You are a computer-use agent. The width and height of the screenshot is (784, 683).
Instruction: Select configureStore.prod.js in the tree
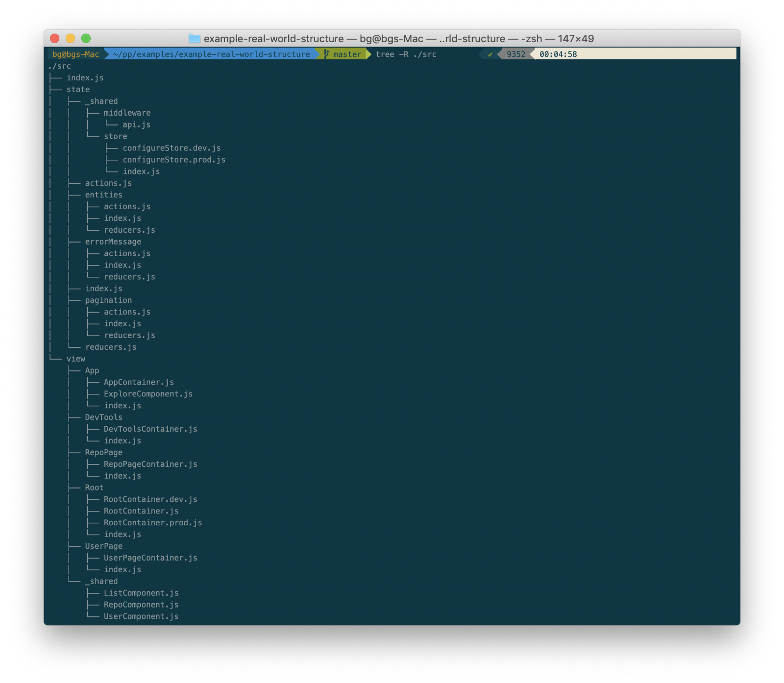click(174, 160)
